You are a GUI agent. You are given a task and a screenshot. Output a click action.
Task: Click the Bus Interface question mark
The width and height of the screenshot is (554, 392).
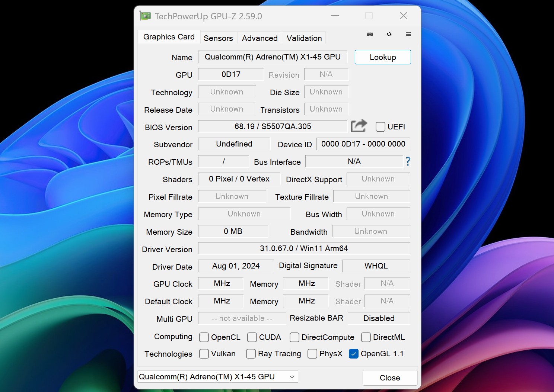pos(408,161)
